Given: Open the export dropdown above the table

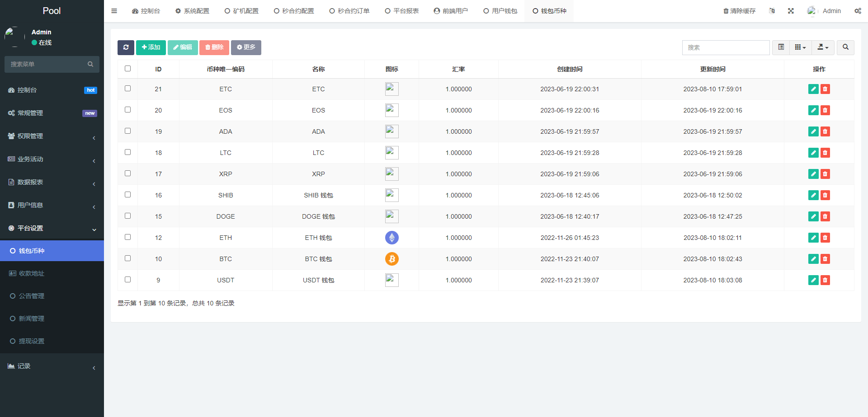Looking at the screenshot, I should pyautogui.click(x=823, y=47).
